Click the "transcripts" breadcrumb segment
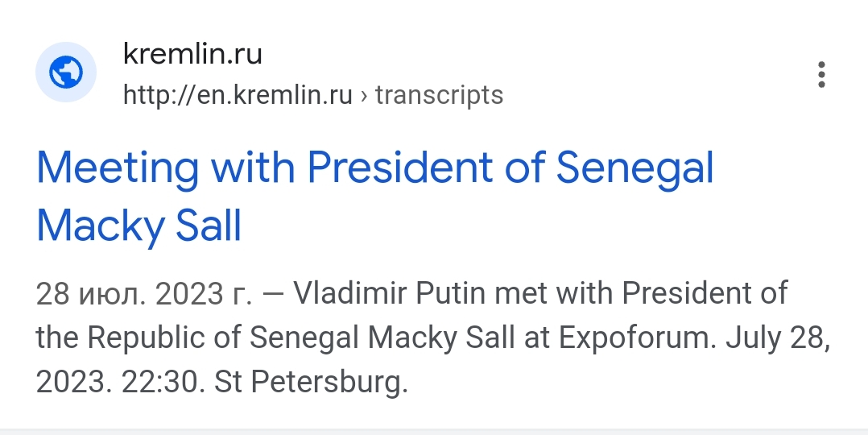This screenshot has width=868, height=435. (x=439, y=95)
